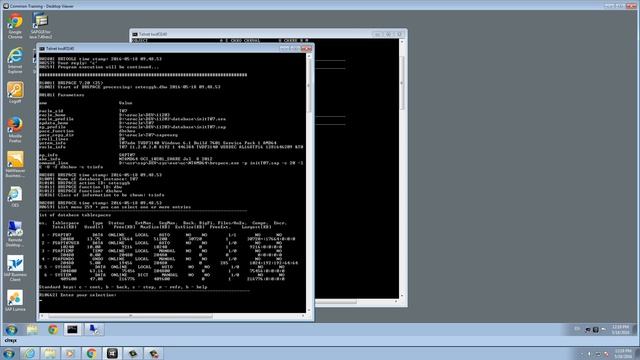Screen dimensions: 640x360
Task: Select the active Telnet console button in remote taskbar
Action: click(x=73, y=329)
